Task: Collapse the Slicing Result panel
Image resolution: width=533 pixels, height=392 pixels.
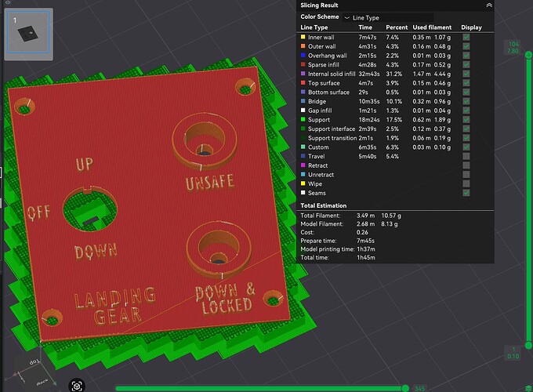Action: tap(489, 5)
